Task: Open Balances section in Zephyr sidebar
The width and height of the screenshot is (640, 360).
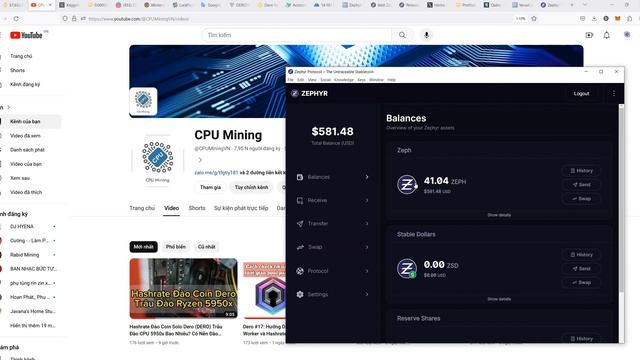Action: (333, 177)
